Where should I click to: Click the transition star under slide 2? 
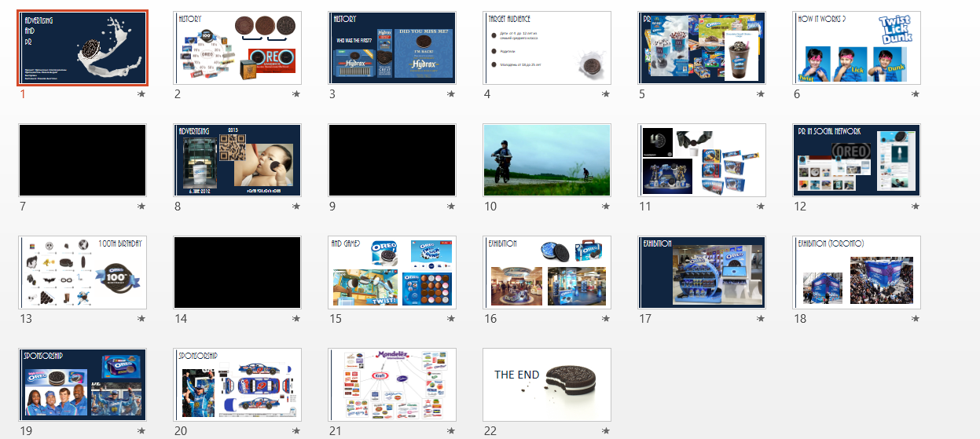pyautogui.click(x=296, y=94)
